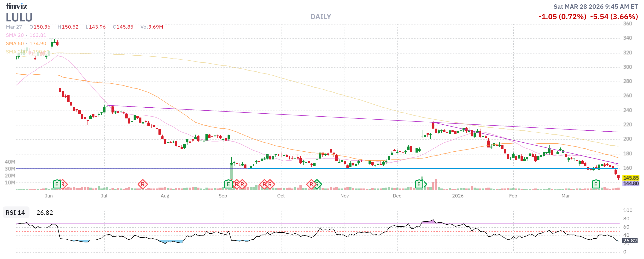The image size is (644, 259).
Task: Click the -5.54 (3.66%) change text
Action: tap(614, 17)
